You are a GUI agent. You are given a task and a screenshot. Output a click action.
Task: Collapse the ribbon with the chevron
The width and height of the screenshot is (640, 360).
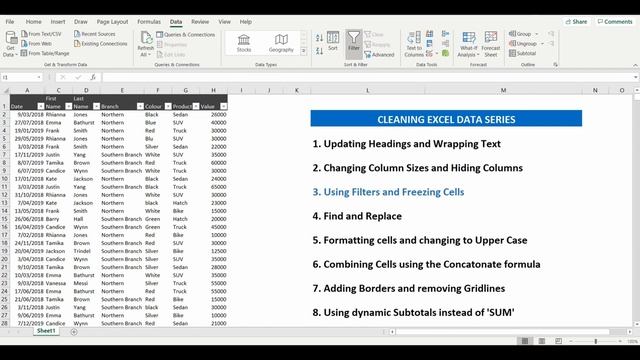[x=635, y=65]
